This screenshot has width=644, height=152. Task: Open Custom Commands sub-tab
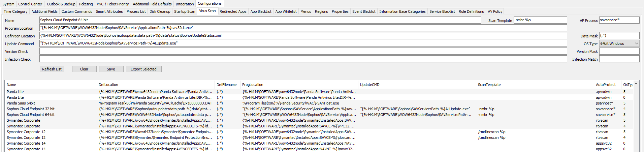pyautogui.click(x=77, y=11)
